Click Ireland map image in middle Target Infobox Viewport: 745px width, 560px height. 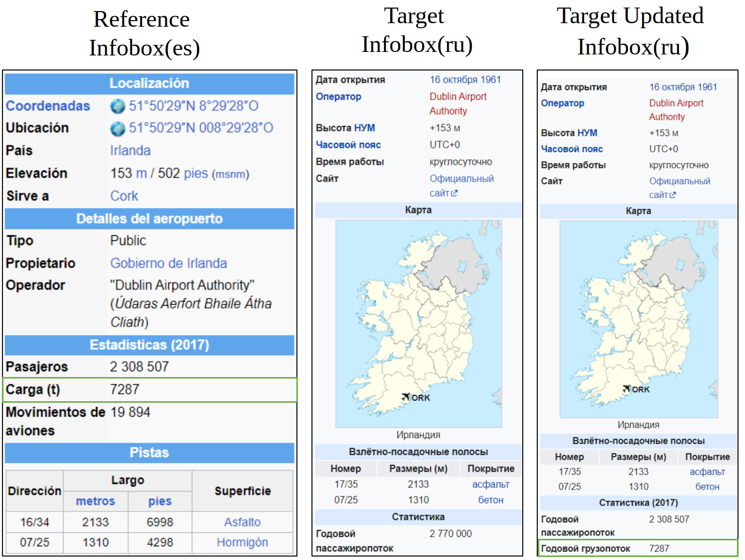coord(419,324)
